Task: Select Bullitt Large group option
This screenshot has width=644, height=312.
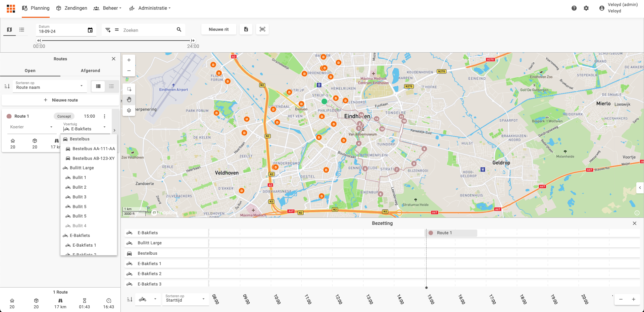Action: [89, 168]
